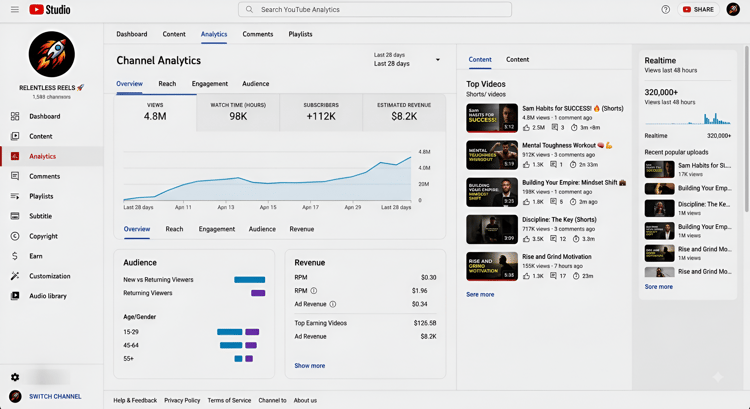Open Help & Feedback footer link
750x409 pixels.
pos(135,400)
